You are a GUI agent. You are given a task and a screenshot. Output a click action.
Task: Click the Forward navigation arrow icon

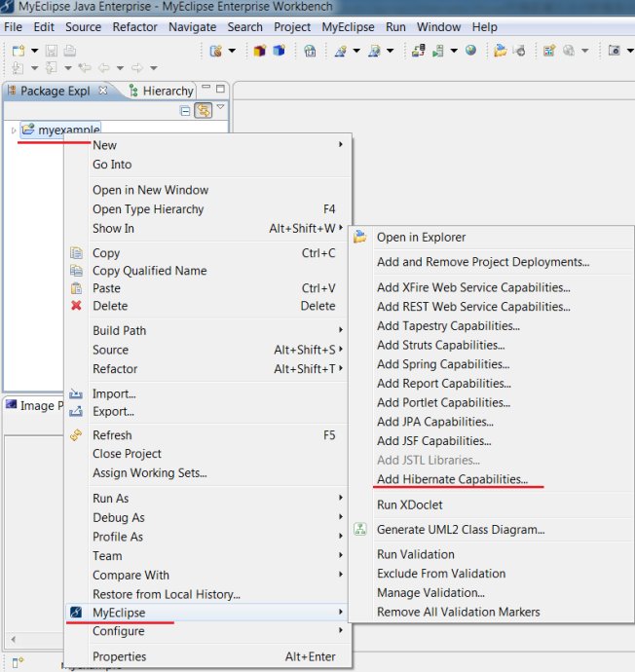pyautogui.click(x=137, y=68)
